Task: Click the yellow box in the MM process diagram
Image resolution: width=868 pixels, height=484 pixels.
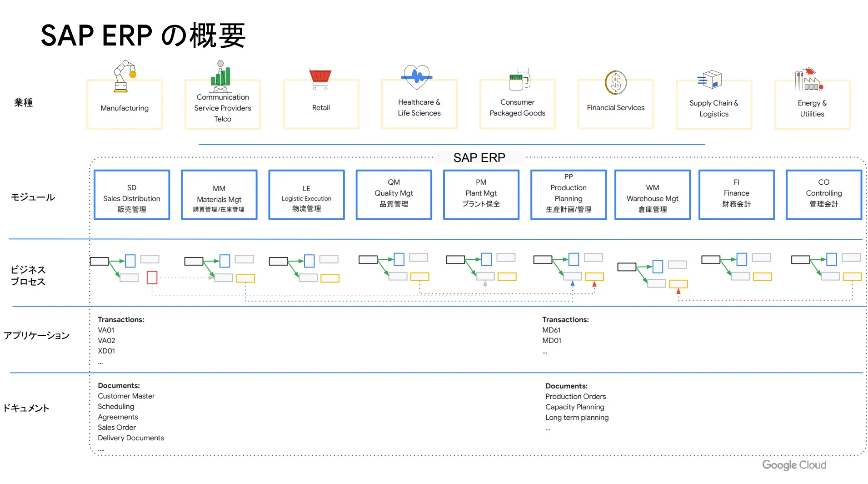Action: pos(245,278)
